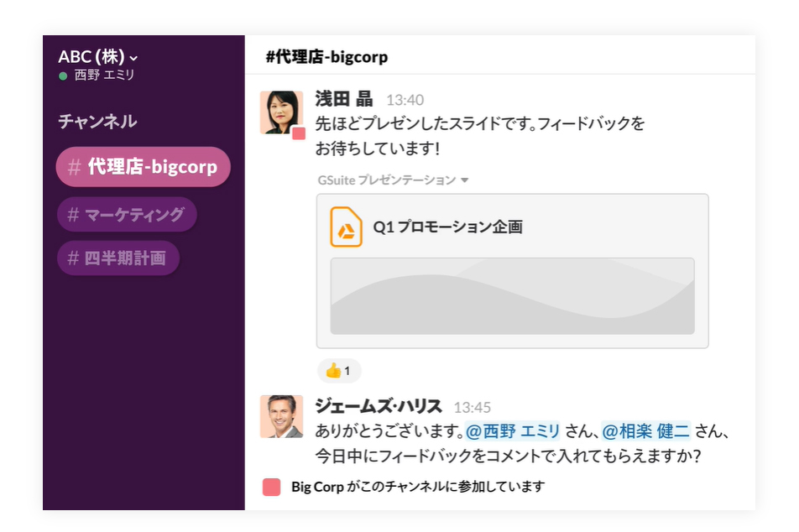Click the pink Big Corp badge on 浅田's avatar
The image size is (799, 532).
point(299,133)
